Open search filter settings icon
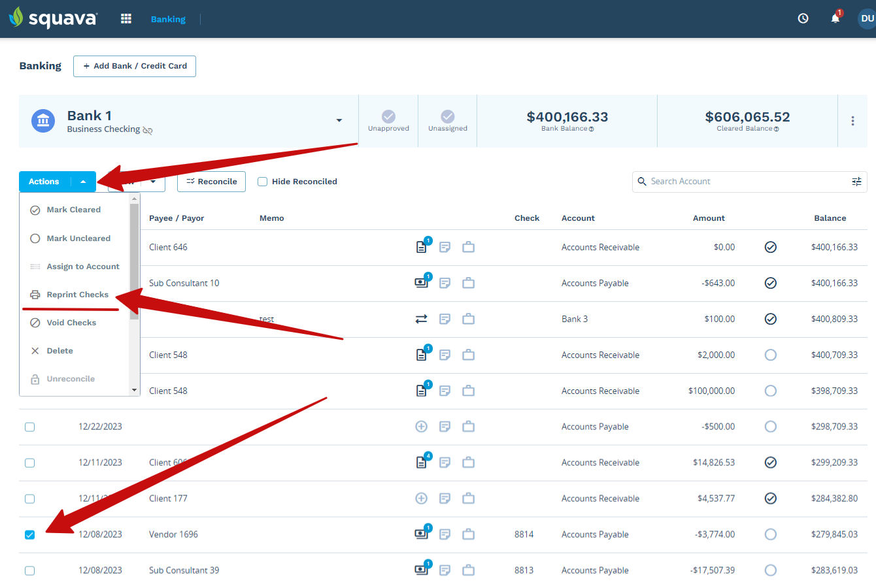 [856, 182]
